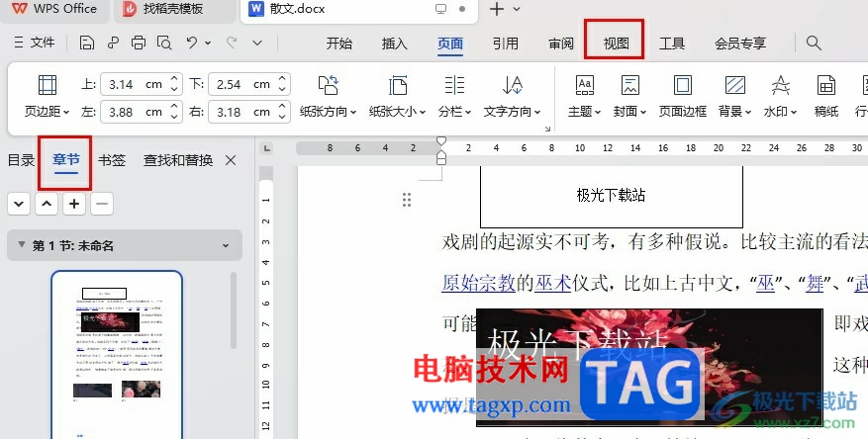868x439 pixels.
Task: Open the 文件 file menu
Action: click(x=35, y=43)
